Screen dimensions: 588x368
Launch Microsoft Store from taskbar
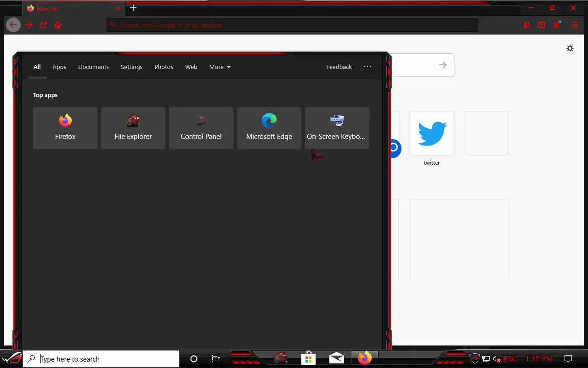click(309, 358)
